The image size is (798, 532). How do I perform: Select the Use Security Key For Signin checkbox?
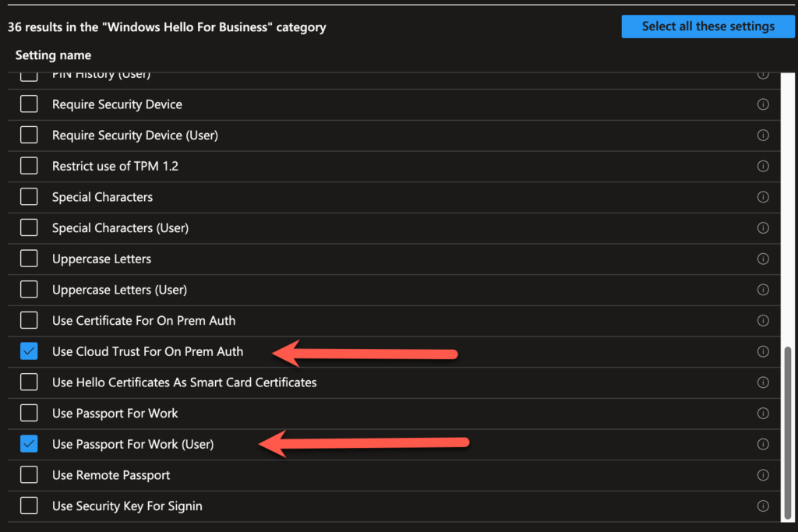[x=28, y=506]
